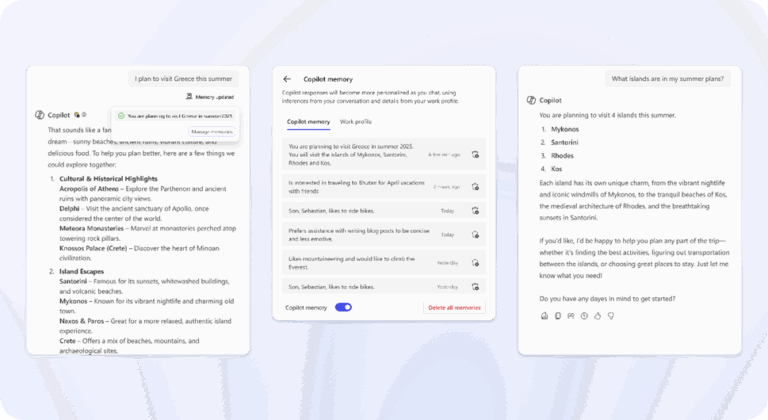Viewport: 768px width, 420px height.
Task: Click 'Naxos & Paros' in the Greece reply
Action: (x=81, y=321)
